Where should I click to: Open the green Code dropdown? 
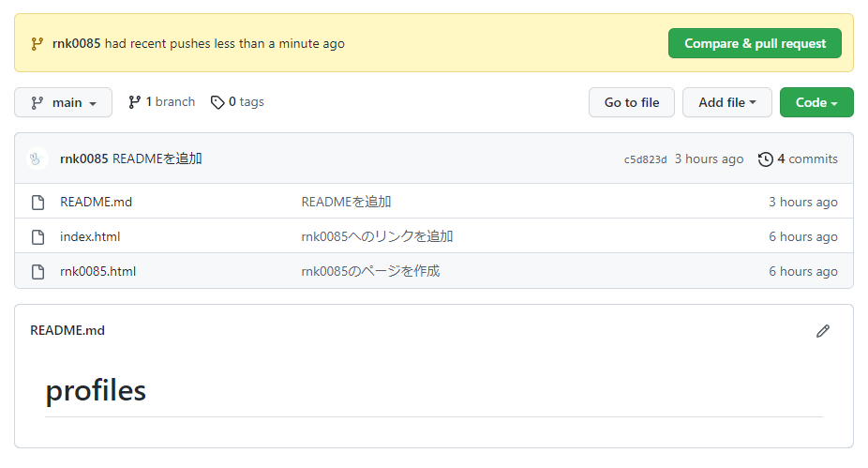click(816, 102)
